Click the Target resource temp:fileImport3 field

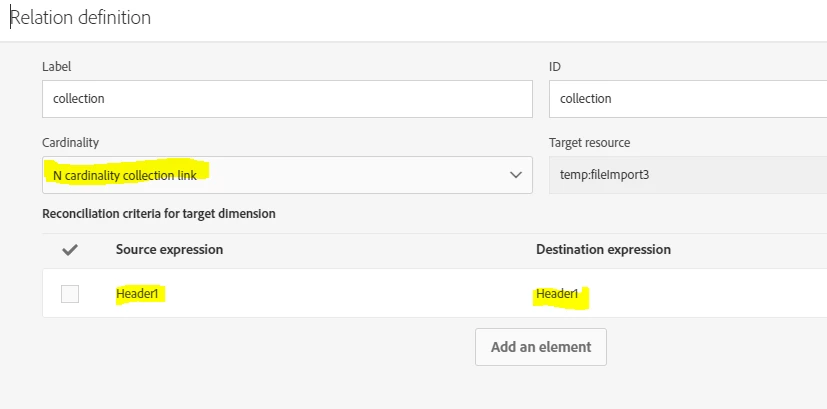pyautogui.click(x=688, y=175)
